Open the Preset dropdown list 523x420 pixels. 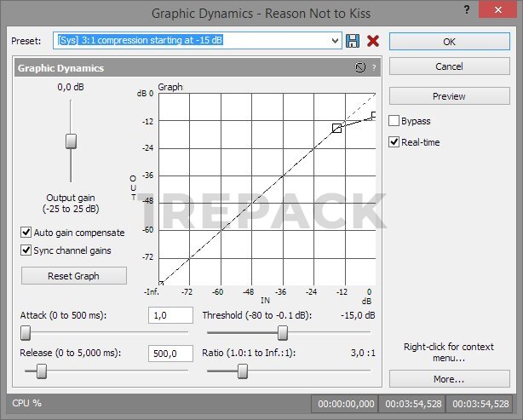point(336,41)
